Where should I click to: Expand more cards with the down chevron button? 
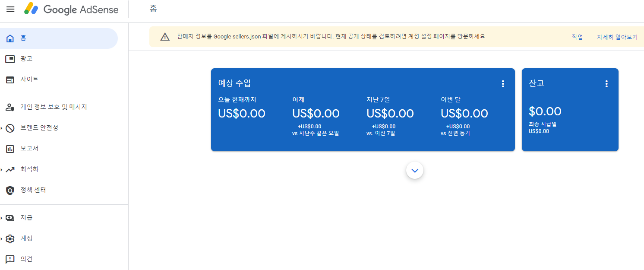[x=414, y=170]
